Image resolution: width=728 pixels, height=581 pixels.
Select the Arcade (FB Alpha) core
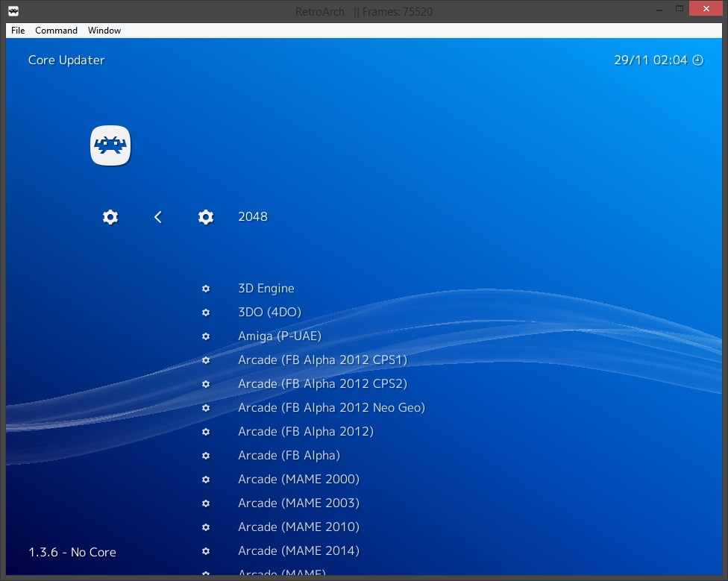point(289,456)
